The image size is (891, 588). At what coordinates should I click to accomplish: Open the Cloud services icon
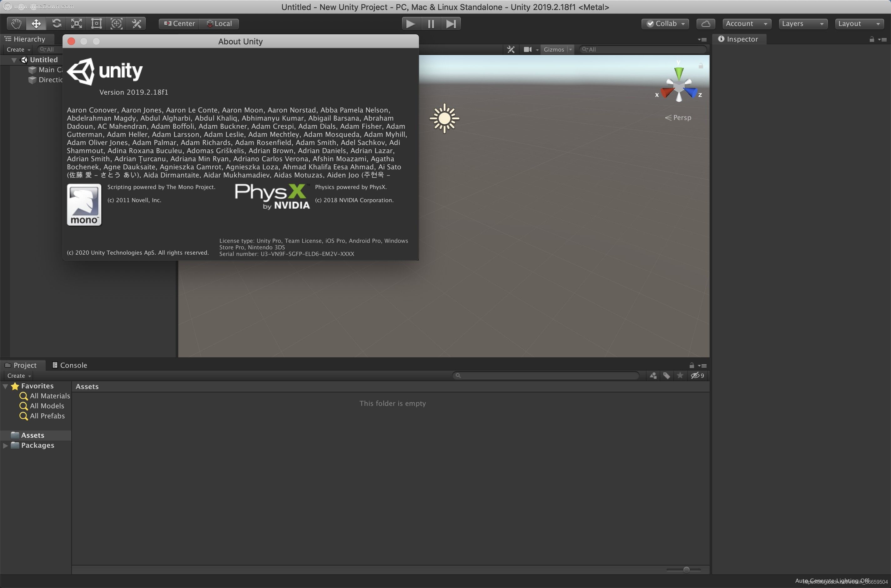point(705,24)
